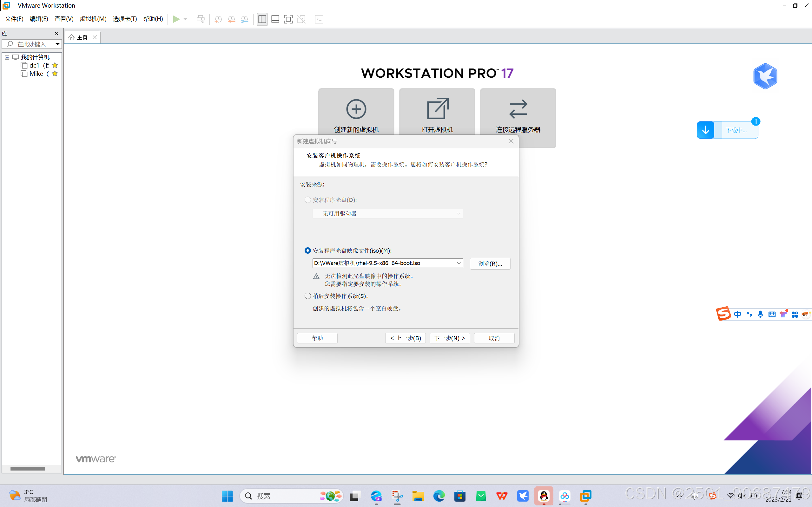Open the snapshot manager icon
The width and height of the screenshot is (812, 507).
(245, 19)
